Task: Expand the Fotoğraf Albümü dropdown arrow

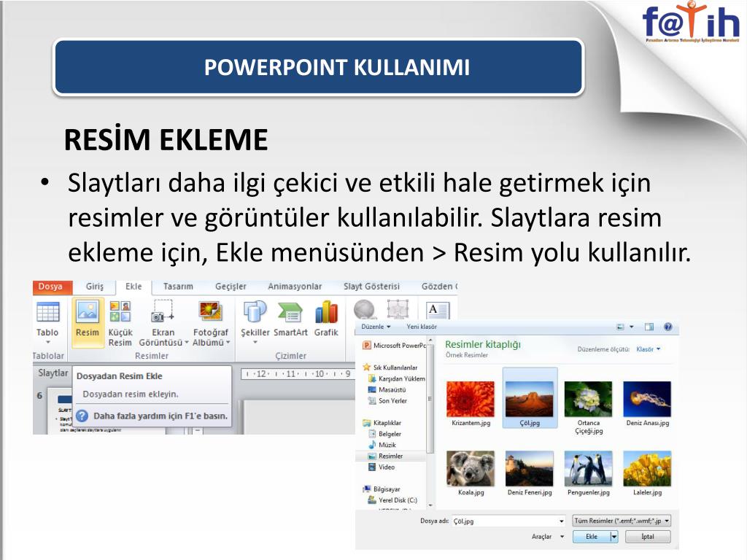Action: click(x=228, y=343)
